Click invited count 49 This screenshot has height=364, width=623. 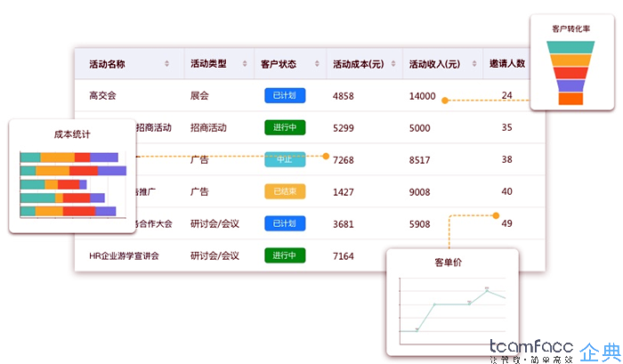[507, 223]
